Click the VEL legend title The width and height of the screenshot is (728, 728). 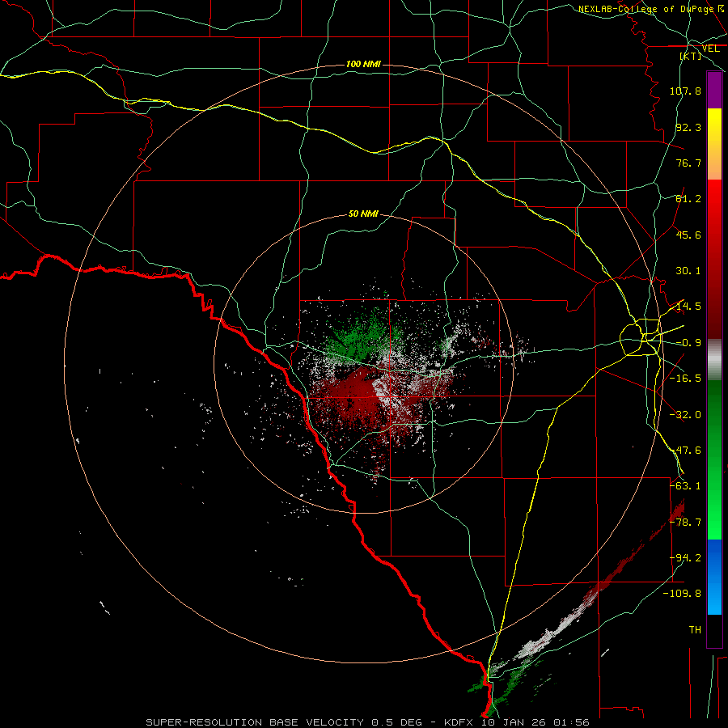pos(710,49)
